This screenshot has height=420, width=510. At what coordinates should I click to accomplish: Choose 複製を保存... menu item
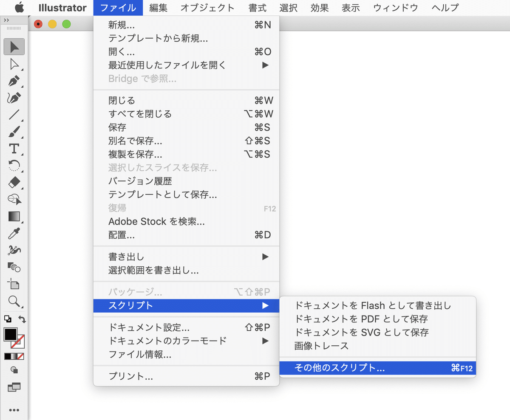click(186, 154)
